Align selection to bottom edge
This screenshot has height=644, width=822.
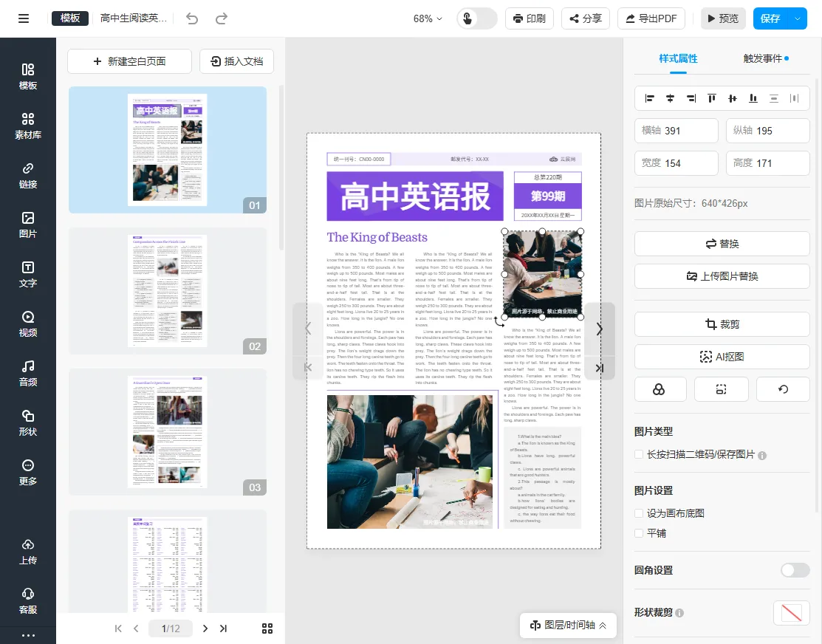click(x=753, y=98)
